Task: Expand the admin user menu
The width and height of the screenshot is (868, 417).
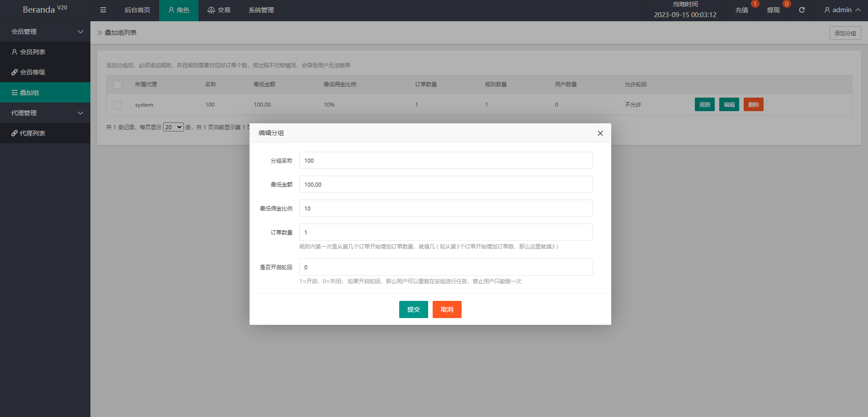Action: (842, 10)
